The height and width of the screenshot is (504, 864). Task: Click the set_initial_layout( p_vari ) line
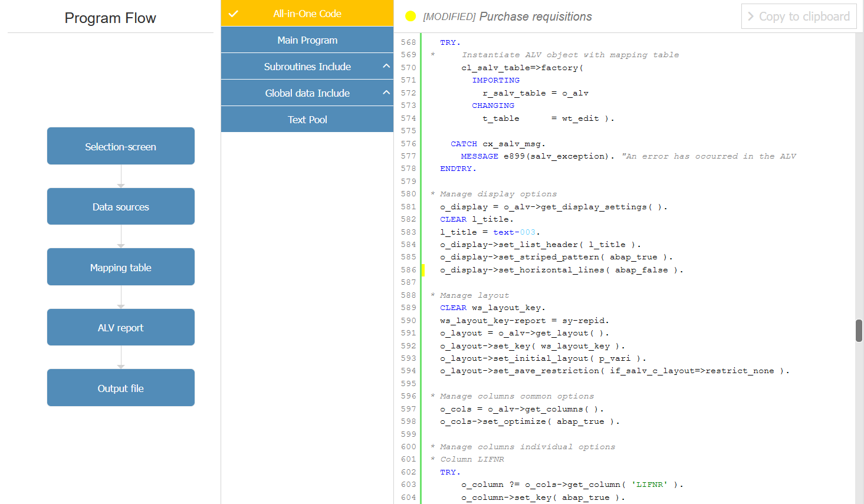tap(543, 358)
